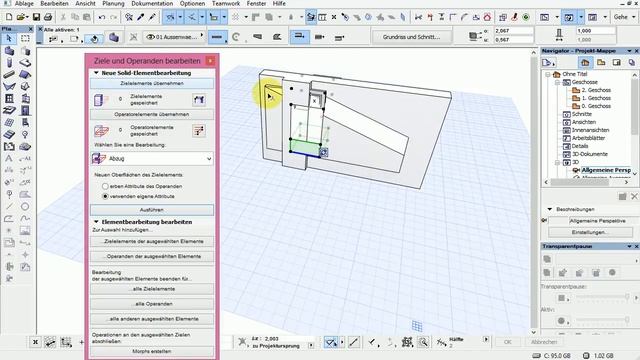640x360 pixels.
Task: Collapse 'Elementbearbeitung bearbeiten' section
Action: pos(96,222)
